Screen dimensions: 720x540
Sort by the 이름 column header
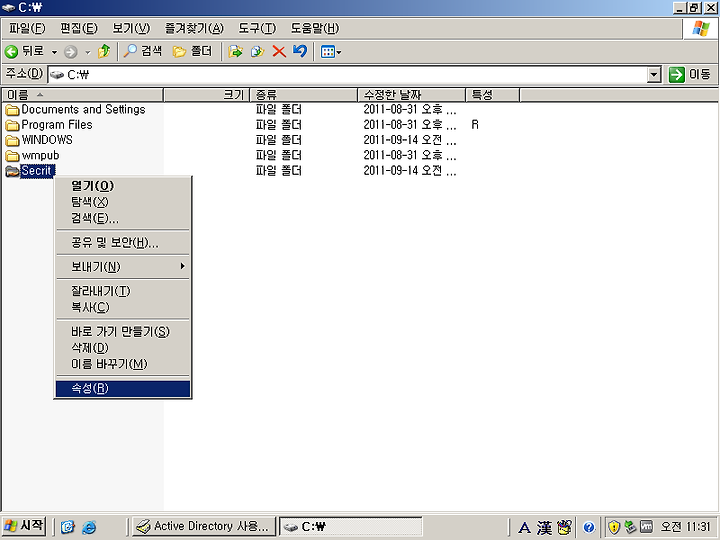83,95
